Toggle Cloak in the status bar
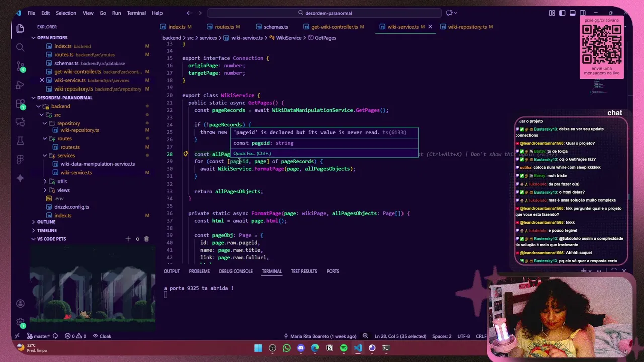 click(102, 336)
